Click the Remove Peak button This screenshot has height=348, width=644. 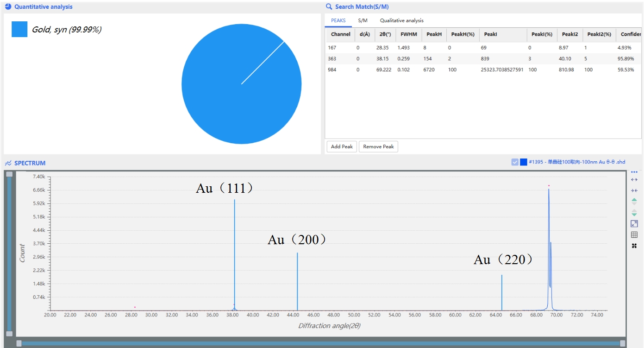tap(378, 146)
